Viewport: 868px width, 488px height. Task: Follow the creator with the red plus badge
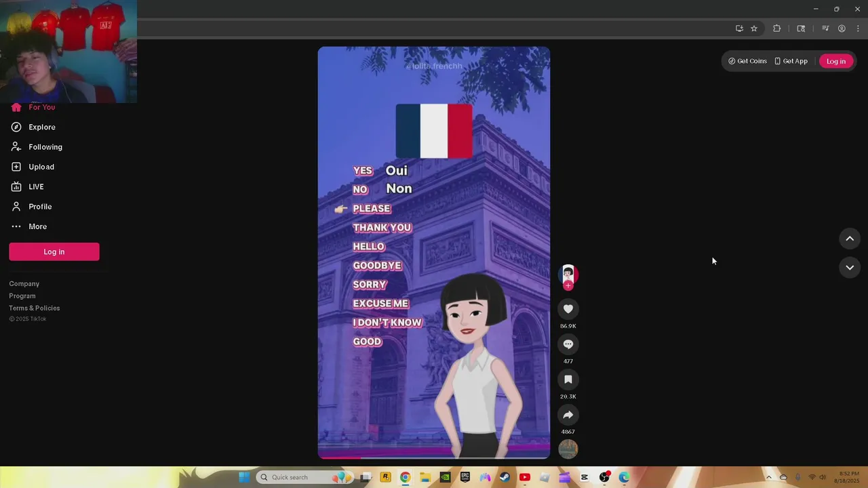click(568, 286)
